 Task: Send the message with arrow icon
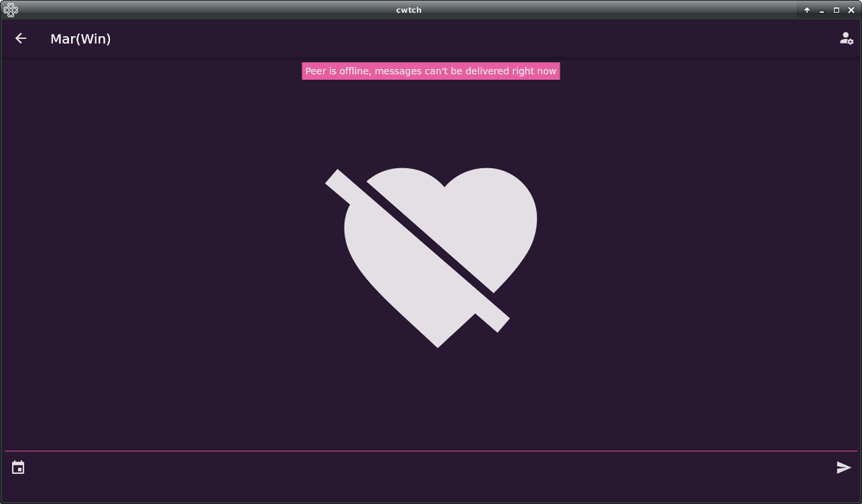(844, 468)
